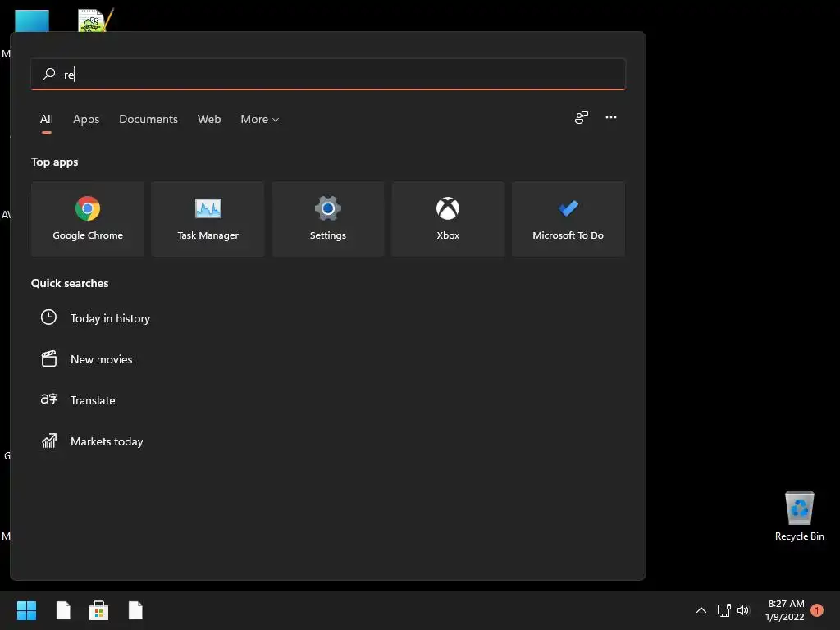Screen dimensions: 840x630
Task: Launch Microsoft To Do tile
Action: coord(568,218)
